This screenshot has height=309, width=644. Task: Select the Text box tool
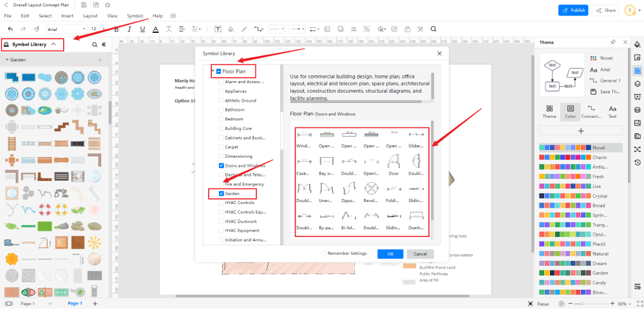(218, 29)
